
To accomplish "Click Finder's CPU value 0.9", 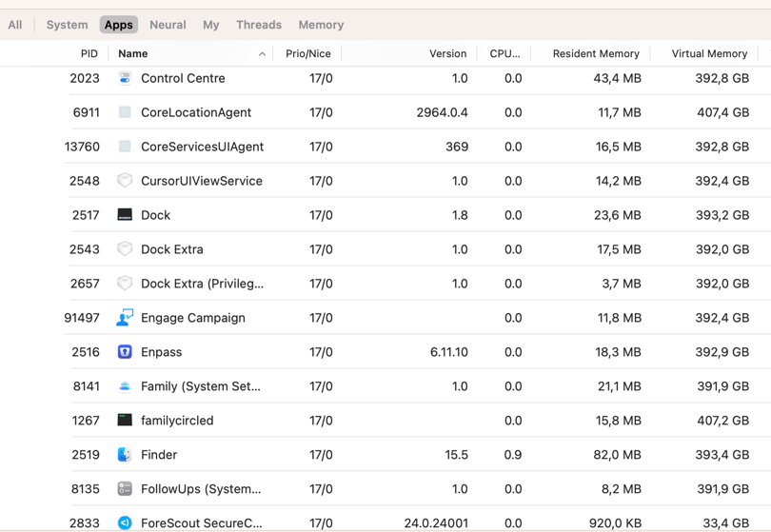I will (513, 455).
